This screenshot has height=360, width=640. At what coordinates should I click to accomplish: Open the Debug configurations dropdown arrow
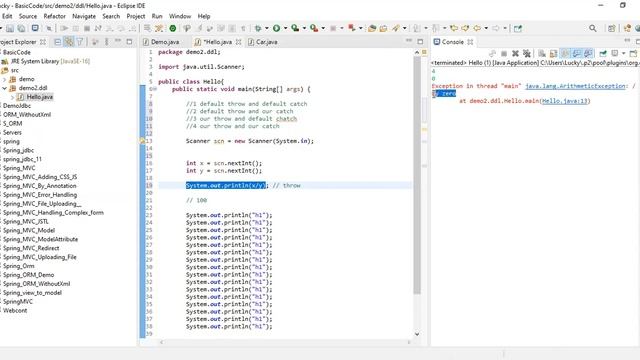coord(267,28)
